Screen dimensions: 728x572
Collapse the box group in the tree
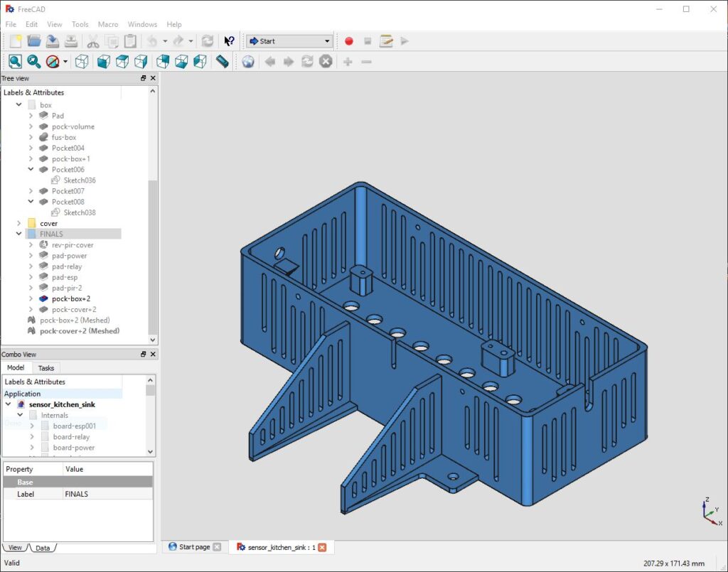click(x=18, y=105)
